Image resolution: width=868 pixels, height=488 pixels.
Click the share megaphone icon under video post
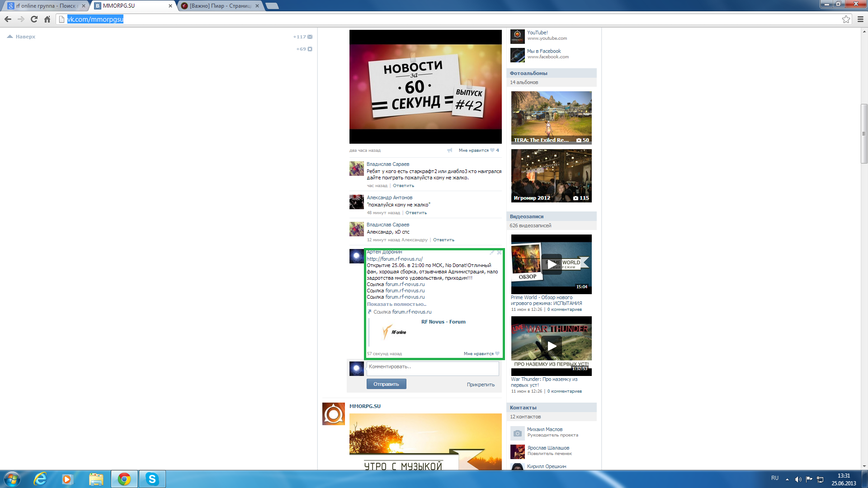pyautogui.click(x=449, y=150)
